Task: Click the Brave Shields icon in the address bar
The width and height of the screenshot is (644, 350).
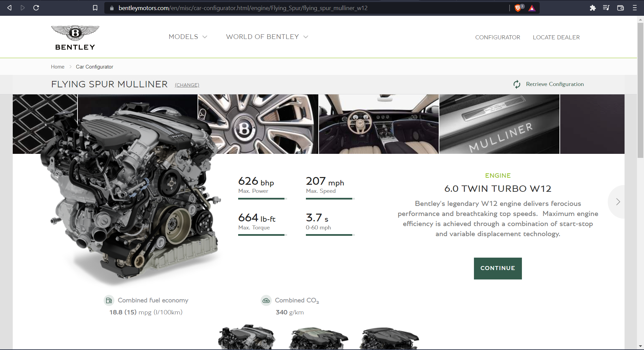Action: (x=517, y=8)
